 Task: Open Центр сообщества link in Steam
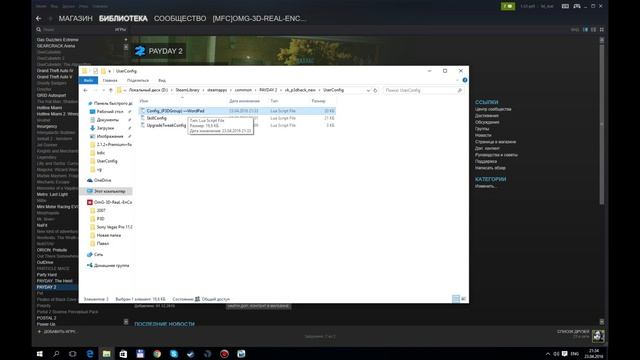pyautogui.click(x=493, y=109)
